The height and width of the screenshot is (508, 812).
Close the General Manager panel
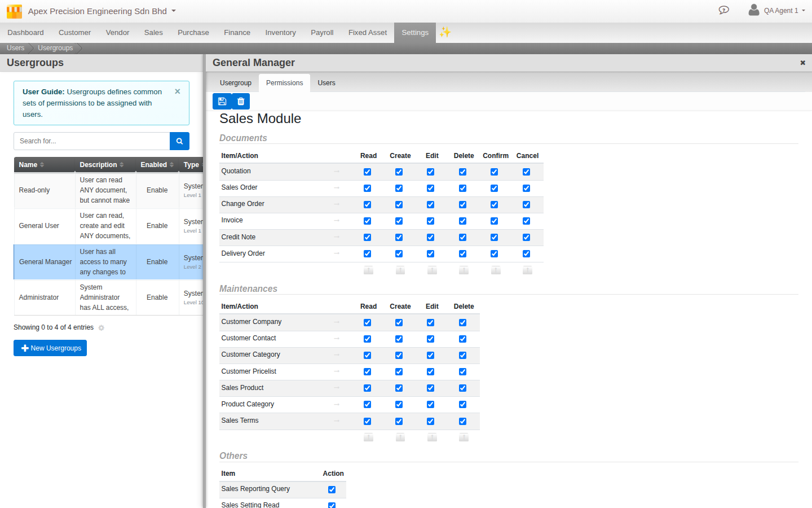click(802, 63)
